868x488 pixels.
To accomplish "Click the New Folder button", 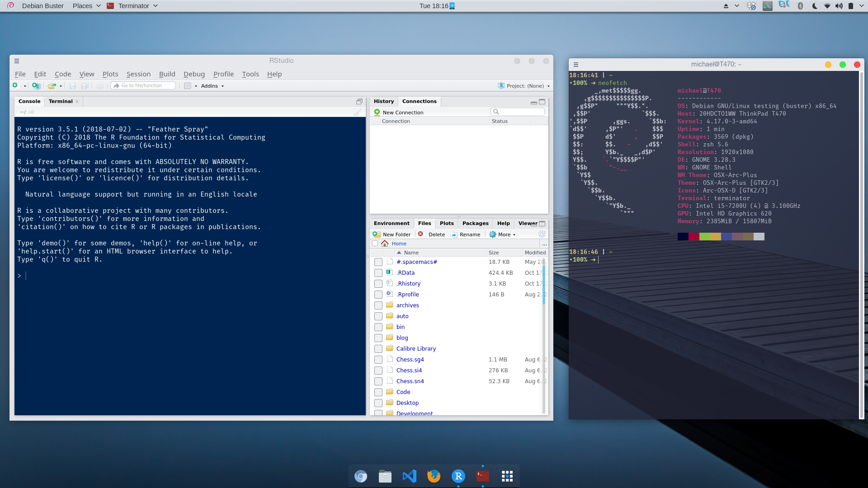I will [x=392, y=235].
